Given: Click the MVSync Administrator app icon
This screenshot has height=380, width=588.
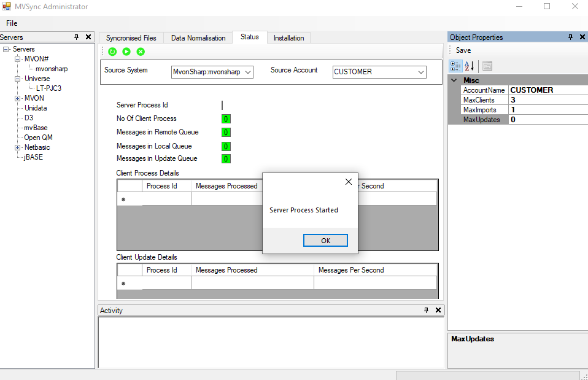Looking at the screenshot, I should pyautogui.click(x=7, y=6).
